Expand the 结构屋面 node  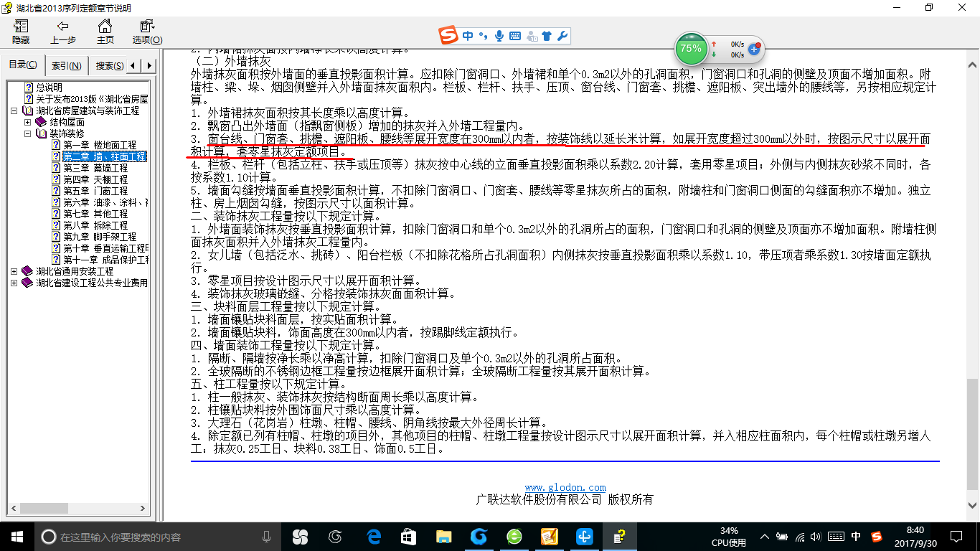pos(27,122)
